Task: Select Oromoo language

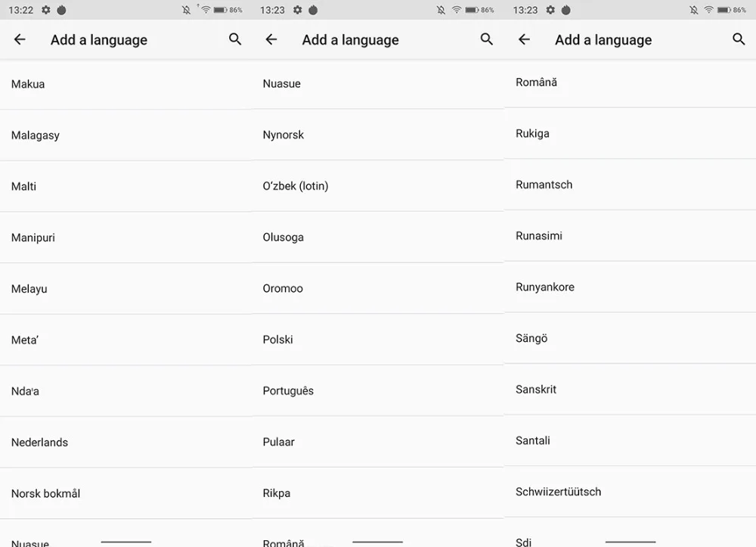Action: point(378,288)
